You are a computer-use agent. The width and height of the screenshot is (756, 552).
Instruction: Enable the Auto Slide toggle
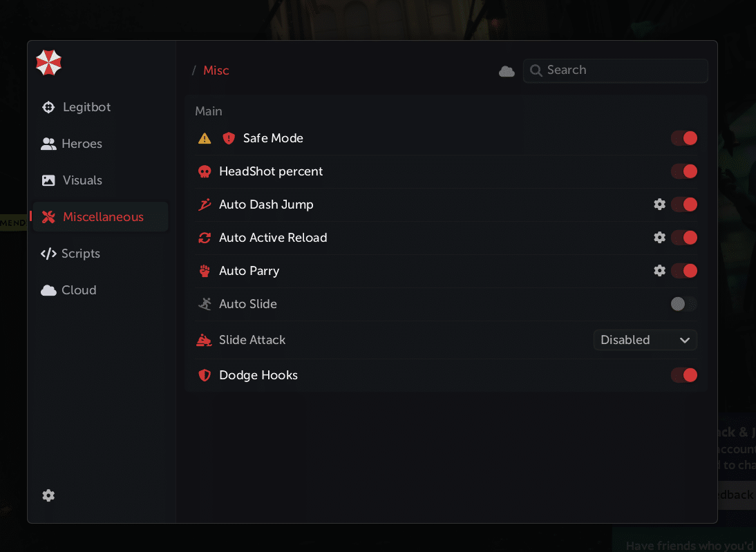pos(683,304)
